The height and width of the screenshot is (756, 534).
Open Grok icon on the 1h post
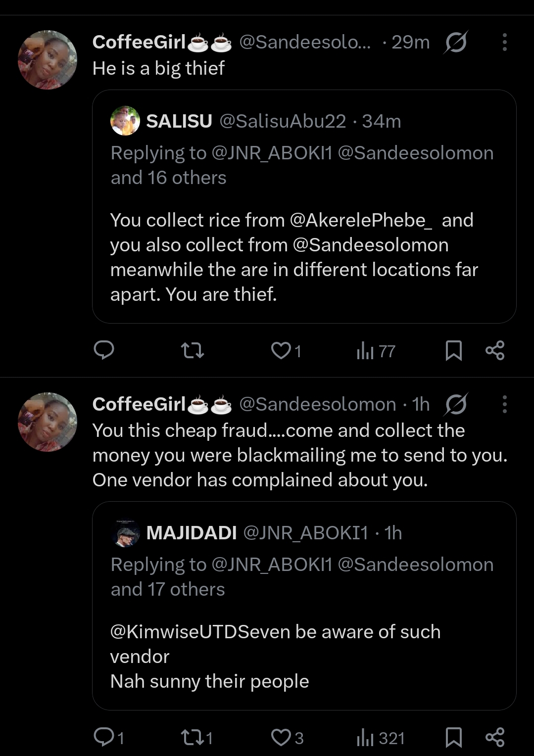(455, 405)
